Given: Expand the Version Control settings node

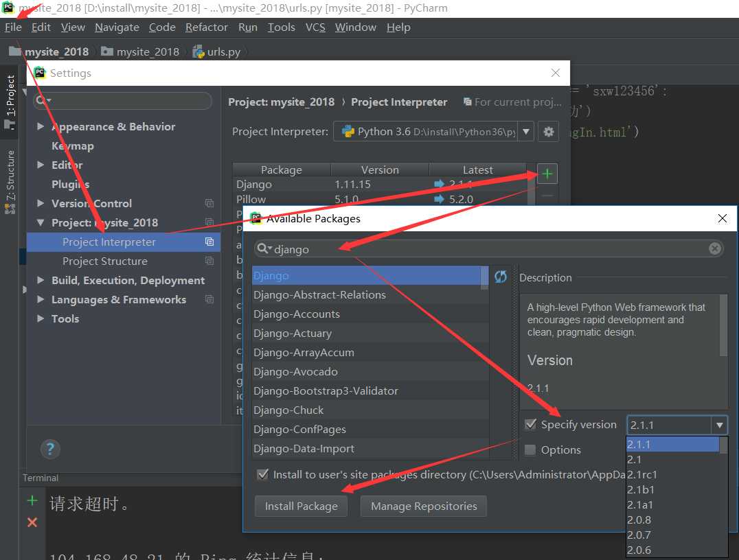Looking at the screenshot, I should (41, 203).
